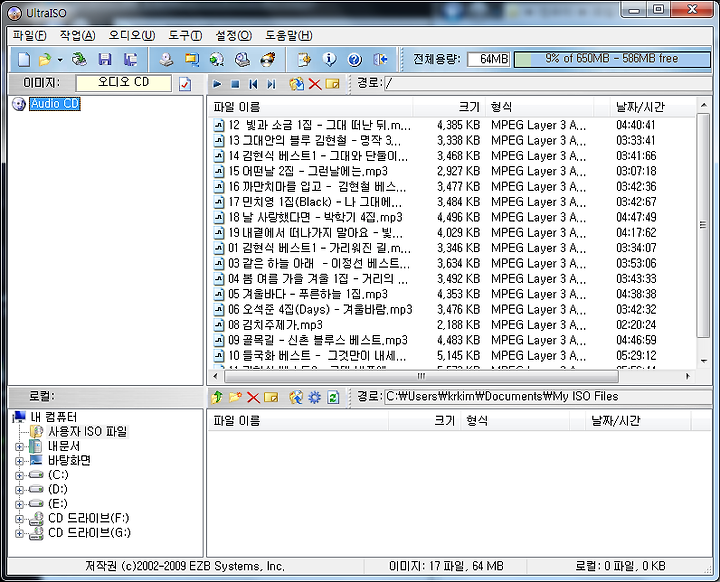Create a new folder in the local pane
This screenshot has width=720, height=582.
235,397
